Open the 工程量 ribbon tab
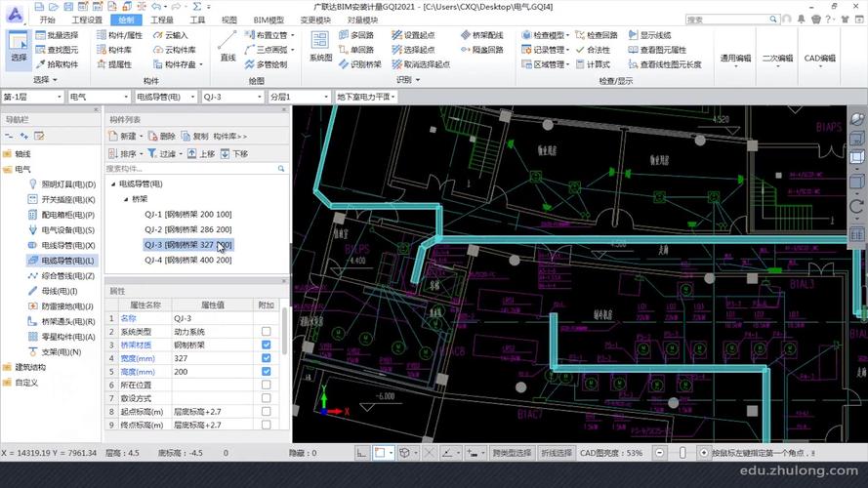Image resolution: width=868 pixels, height=488 pixels. pos(162,20)
